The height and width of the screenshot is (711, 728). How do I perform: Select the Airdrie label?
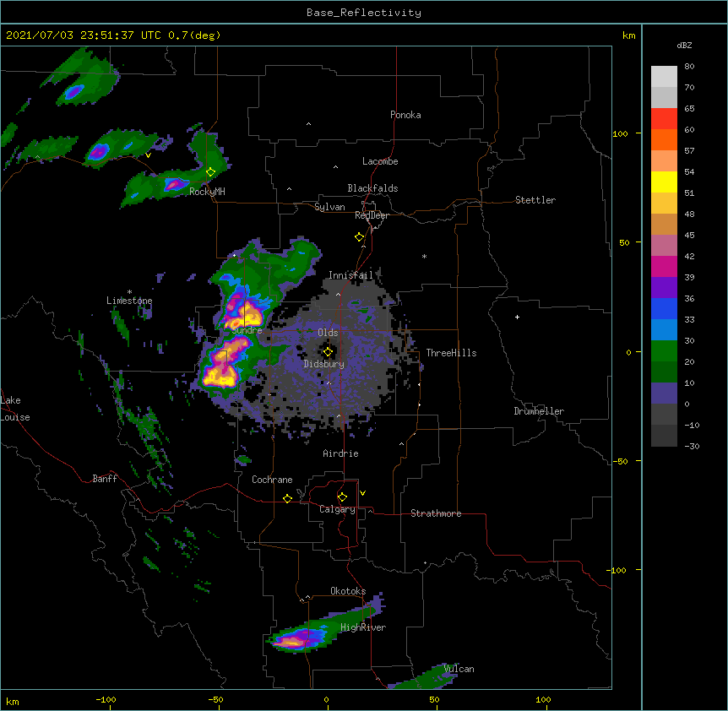pyautogui.click(x=340, y=453)
